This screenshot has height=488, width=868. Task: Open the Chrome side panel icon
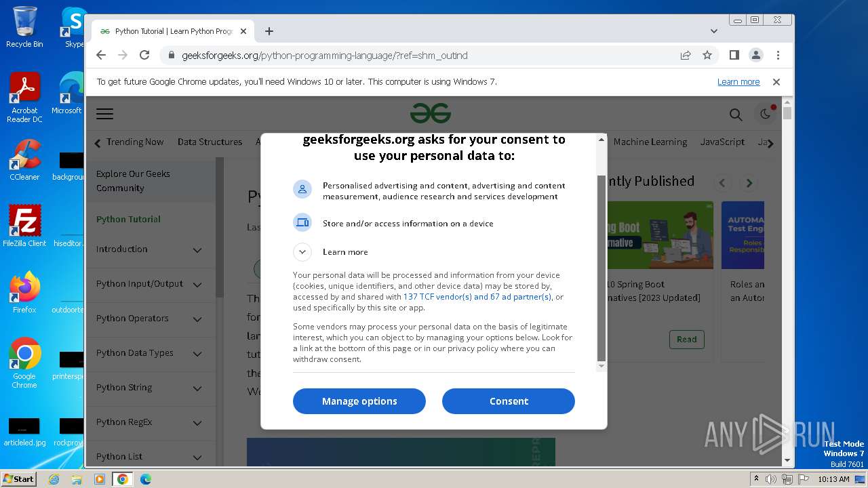(734, 56)
